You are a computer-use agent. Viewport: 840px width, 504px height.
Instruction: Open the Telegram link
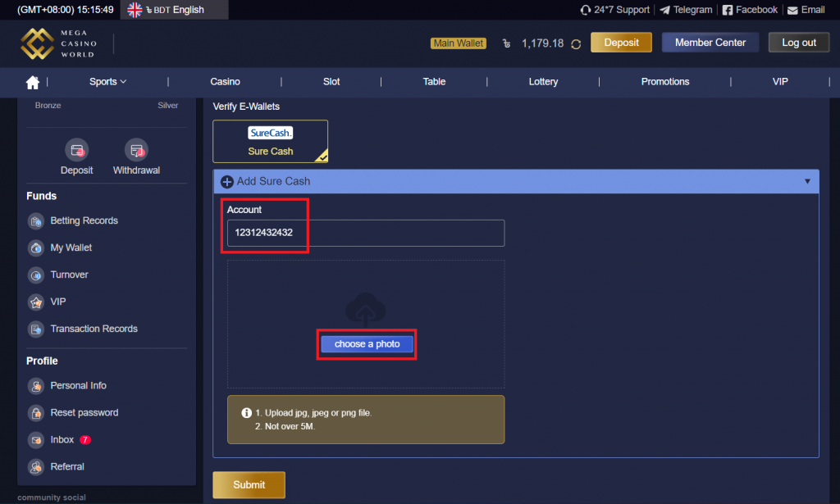coord(692,10)
